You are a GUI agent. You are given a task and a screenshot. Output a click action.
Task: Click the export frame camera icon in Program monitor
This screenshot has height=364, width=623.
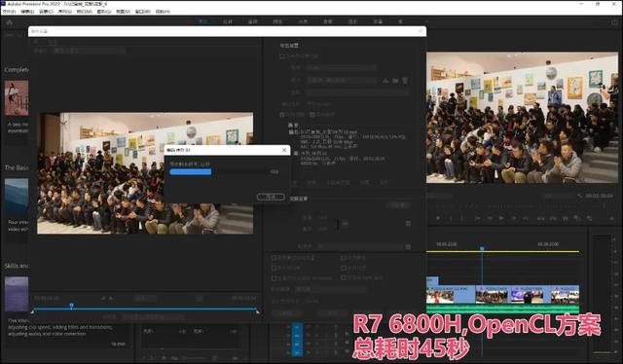[x=565, y=218]
